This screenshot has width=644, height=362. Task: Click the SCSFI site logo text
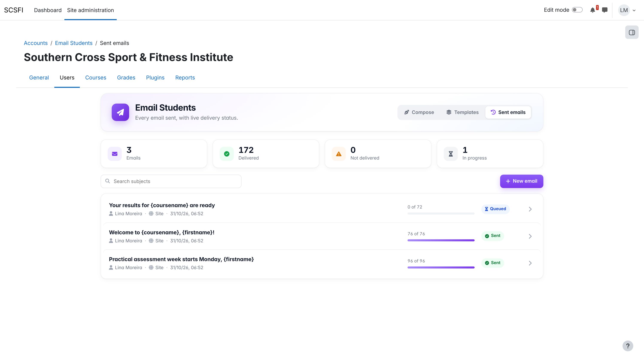click(x=14, y=10)
